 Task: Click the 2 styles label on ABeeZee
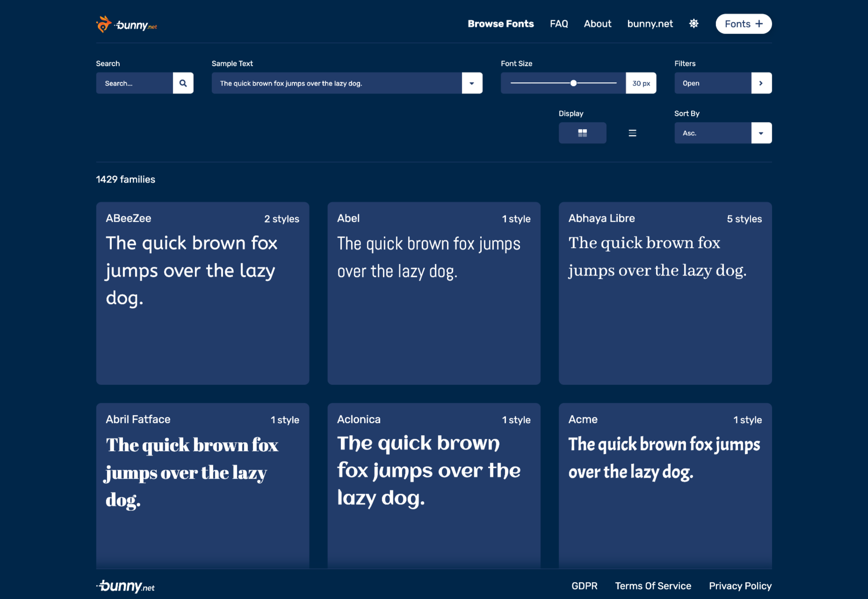tap(282, 219)
